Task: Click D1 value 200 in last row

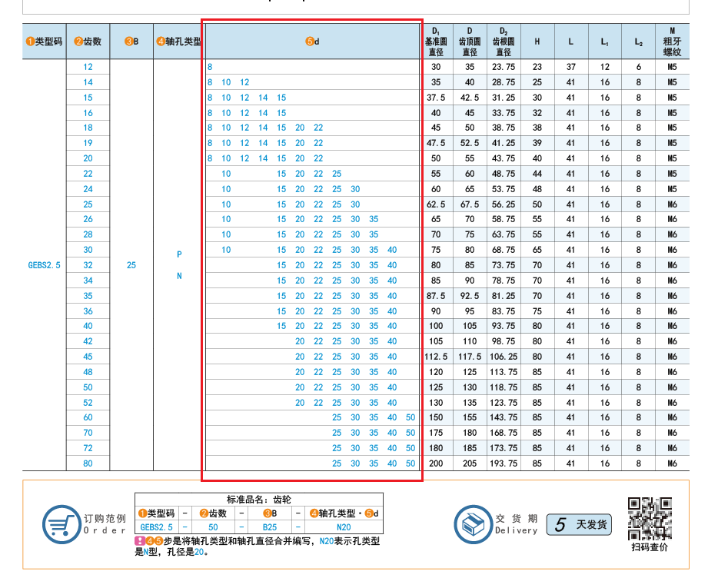Action: (x=436, y=463)
